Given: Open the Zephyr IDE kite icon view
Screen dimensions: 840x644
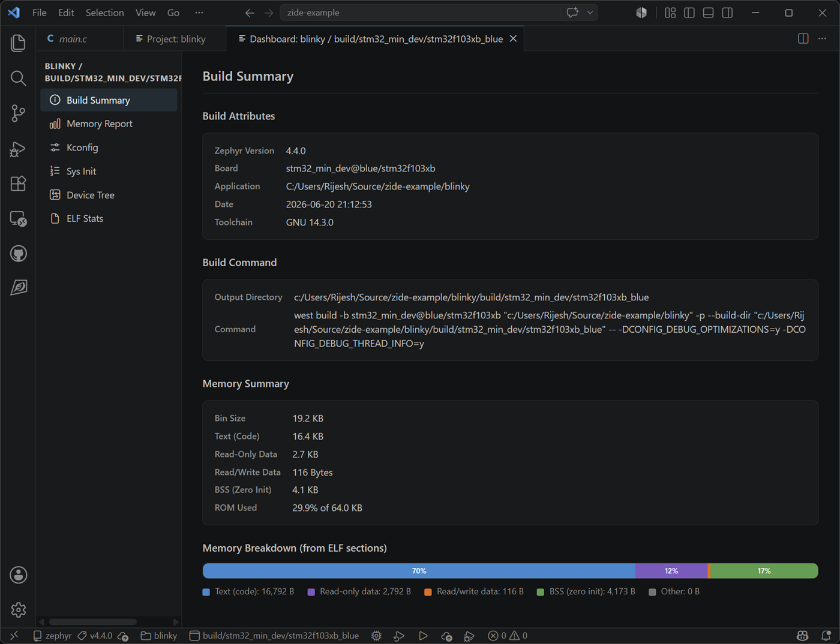Looking at the screenshot, I should point(18,288).
